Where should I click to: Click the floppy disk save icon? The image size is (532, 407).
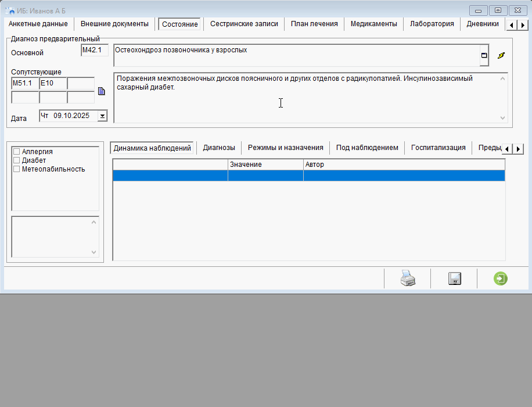click(454, 279)
